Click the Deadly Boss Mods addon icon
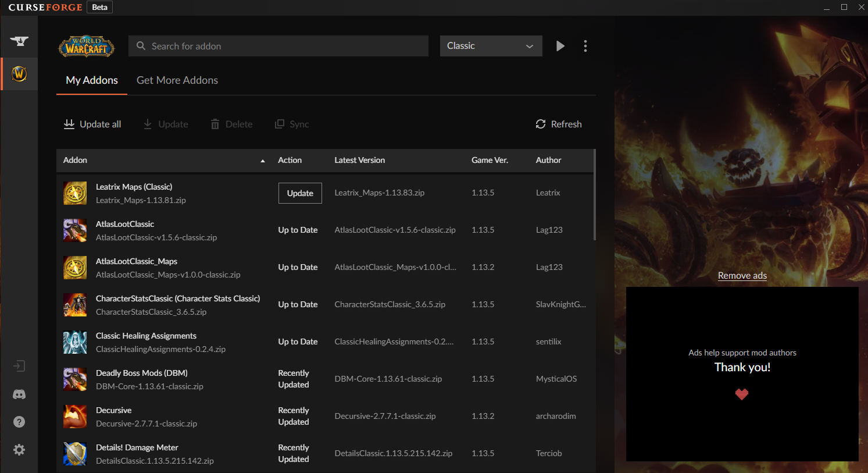Image resolution: width=868 pixels, height=473 pixels. click(75, 379)
